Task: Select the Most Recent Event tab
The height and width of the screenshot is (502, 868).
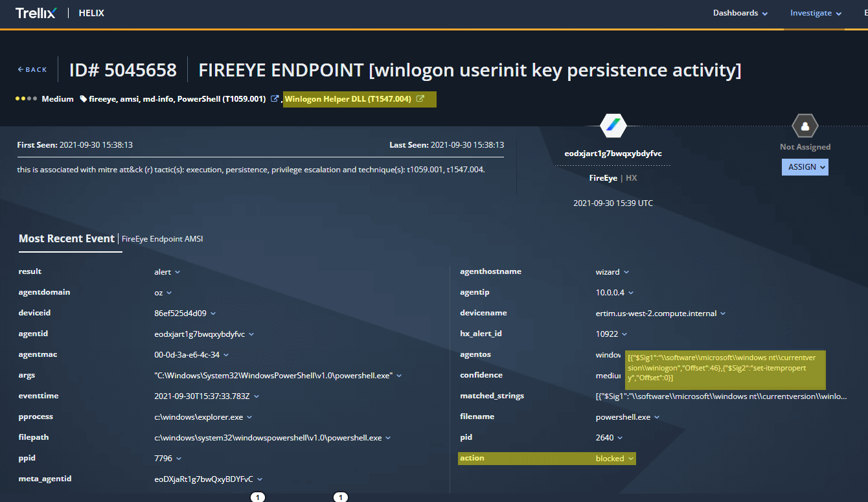Action: (67, 238)
